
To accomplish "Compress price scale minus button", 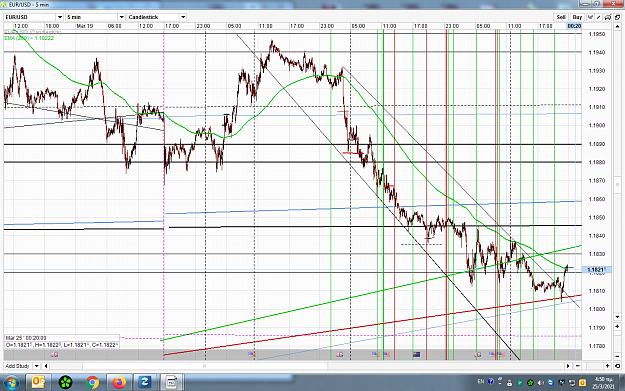I will [x=617, y=356].
